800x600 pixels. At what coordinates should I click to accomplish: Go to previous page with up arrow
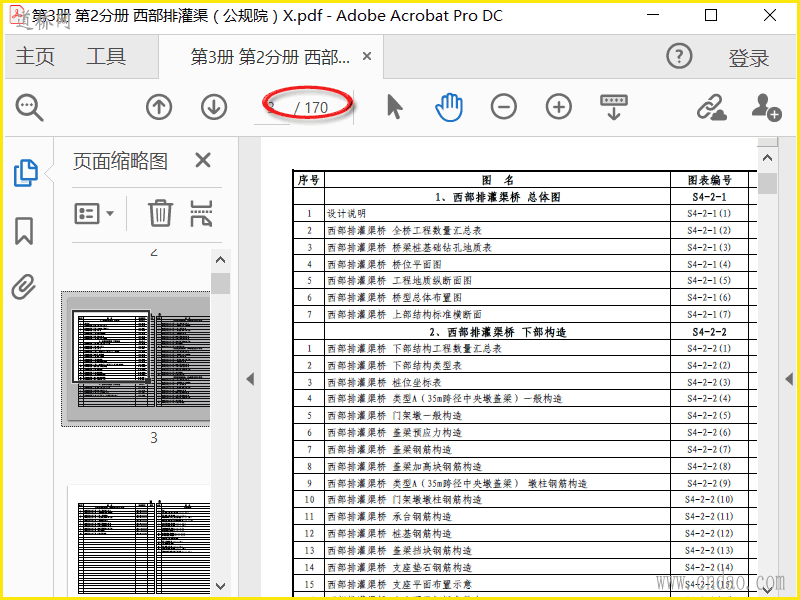coord(159,107)
